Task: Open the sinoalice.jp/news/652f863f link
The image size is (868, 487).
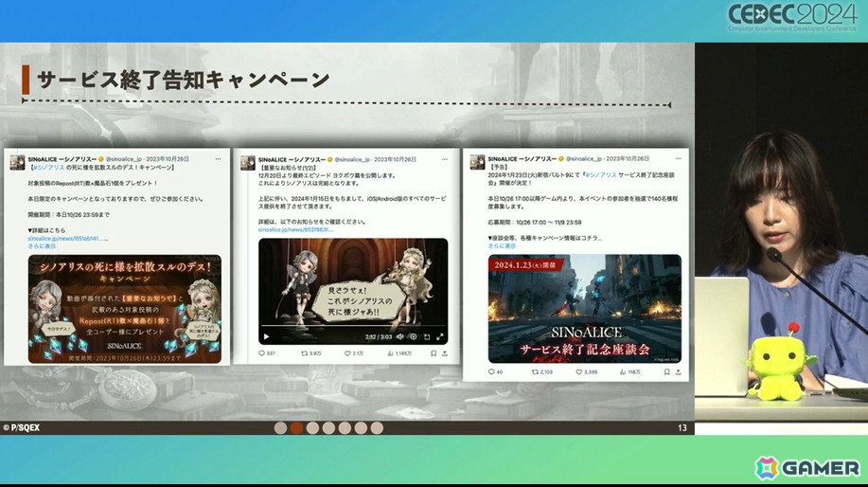Action: pyautogui.click(x=295, y=229)
